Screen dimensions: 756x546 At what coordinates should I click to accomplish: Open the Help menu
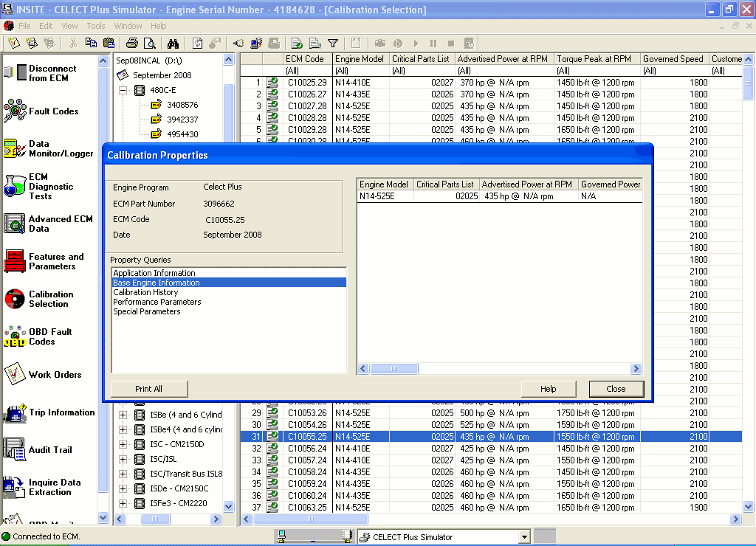pyautogui.click(x=158, y=26)
